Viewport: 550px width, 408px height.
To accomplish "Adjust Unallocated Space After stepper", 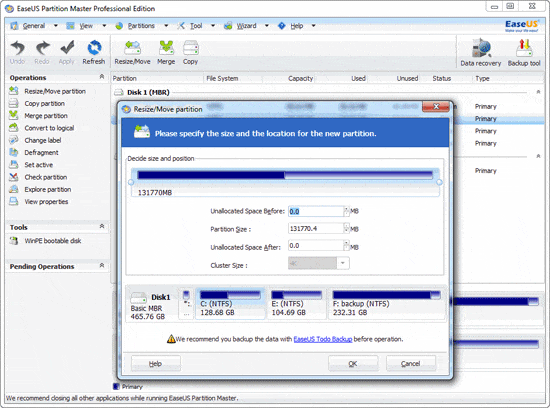I will (347, 246).
